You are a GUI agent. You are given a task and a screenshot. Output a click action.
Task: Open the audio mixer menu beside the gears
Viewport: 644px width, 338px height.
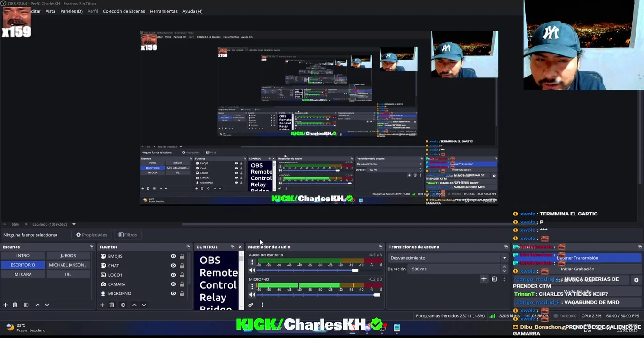click(x=262, y=305)
